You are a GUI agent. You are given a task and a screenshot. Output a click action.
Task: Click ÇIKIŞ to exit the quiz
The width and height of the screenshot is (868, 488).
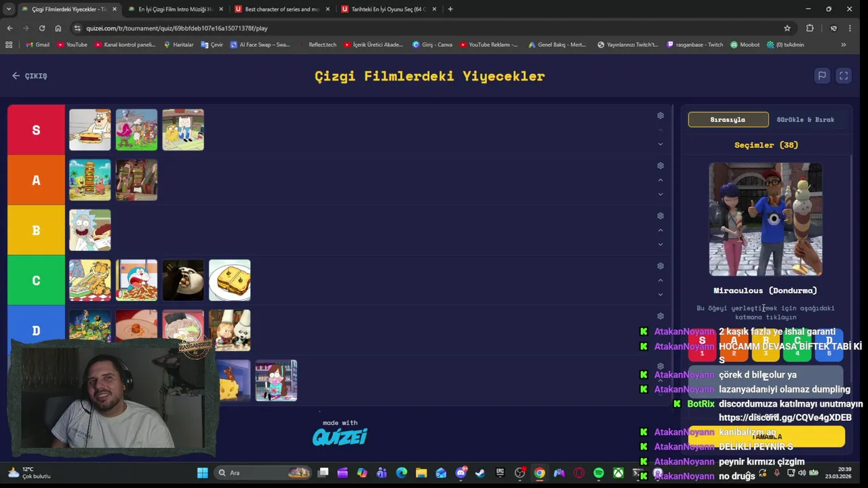pyautogui.click(x=30, y=76)
